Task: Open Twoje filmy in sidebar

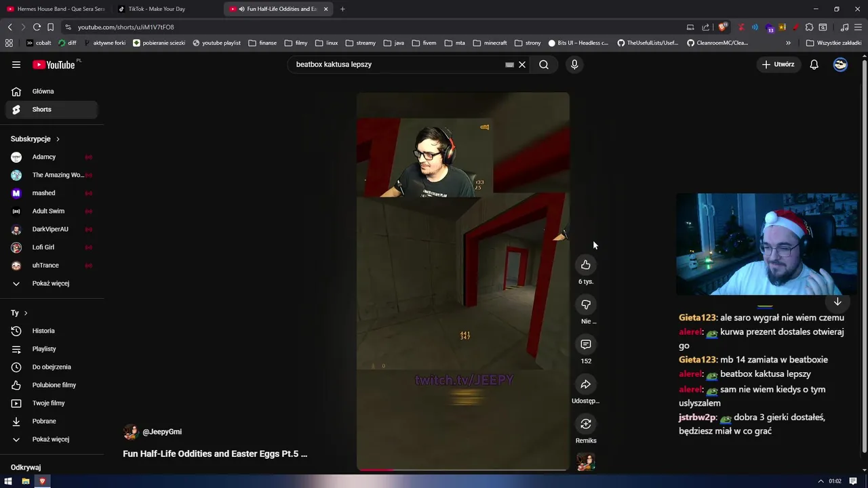Action: [x=51, y=403]
